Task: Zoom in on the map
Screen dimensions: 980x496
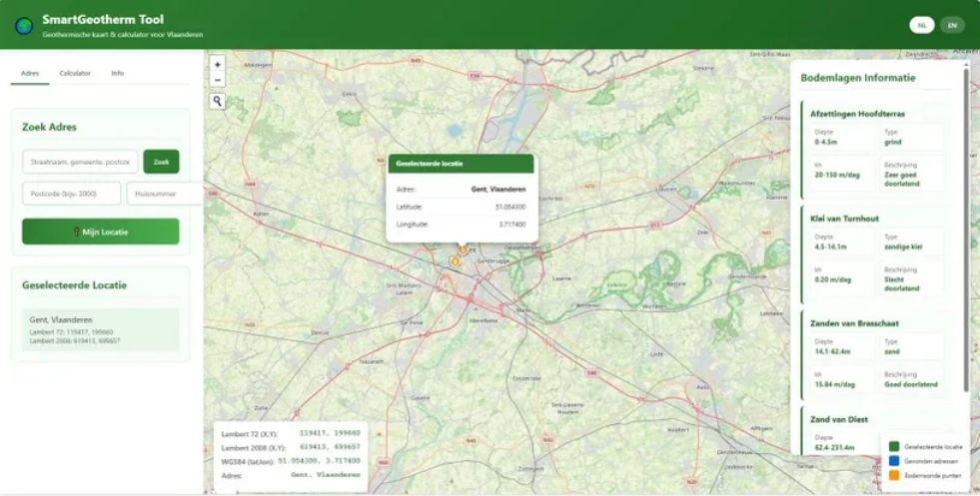Action: 218,65
